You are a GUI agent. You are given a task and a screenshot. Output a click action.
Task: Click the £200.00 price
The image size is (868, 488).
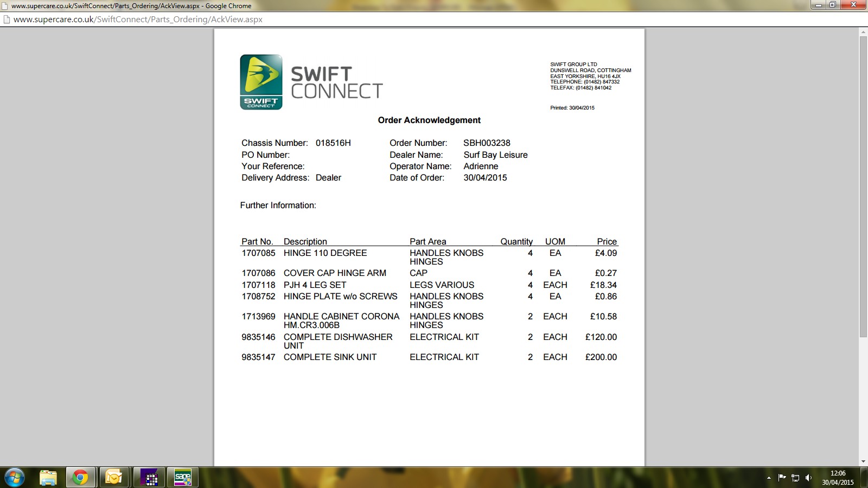click(601, 357)
